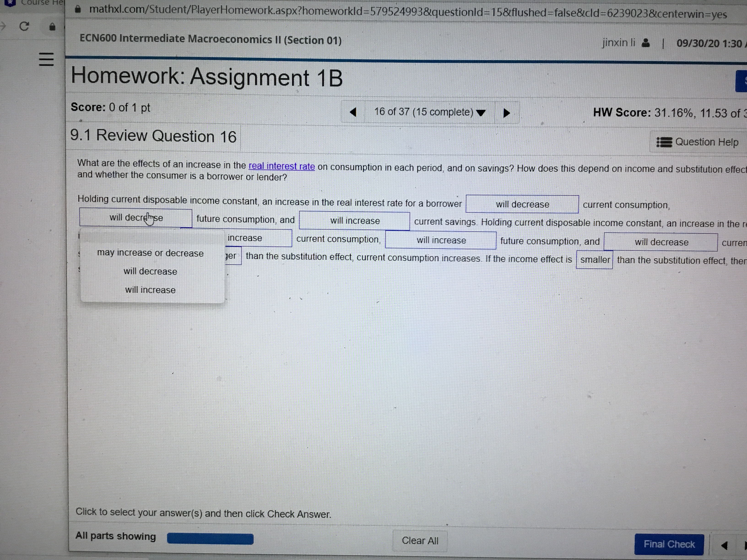Click the mathxl.com address bar URL
This screenshot has width=747, height=560.
[408, 12]
